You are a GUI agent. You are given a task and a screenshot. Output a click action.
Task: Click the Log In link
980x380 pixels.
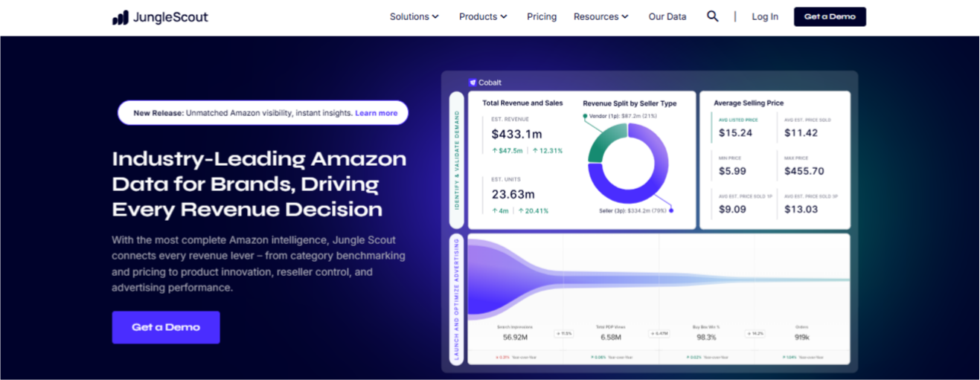tap(765, 16)
